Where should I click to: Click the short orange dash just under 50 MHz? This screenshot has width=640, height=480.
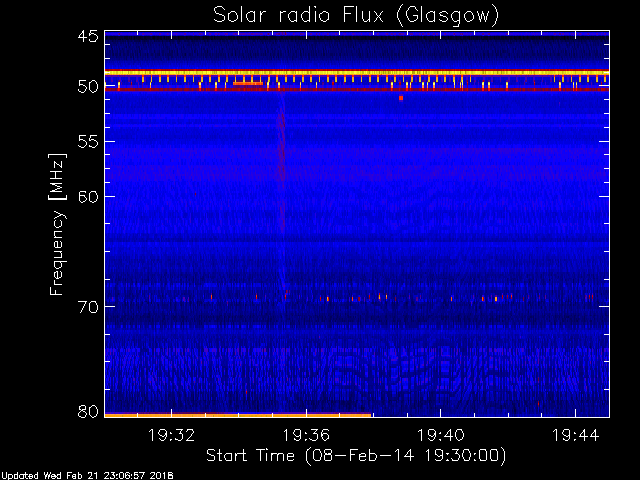[248, 84]
